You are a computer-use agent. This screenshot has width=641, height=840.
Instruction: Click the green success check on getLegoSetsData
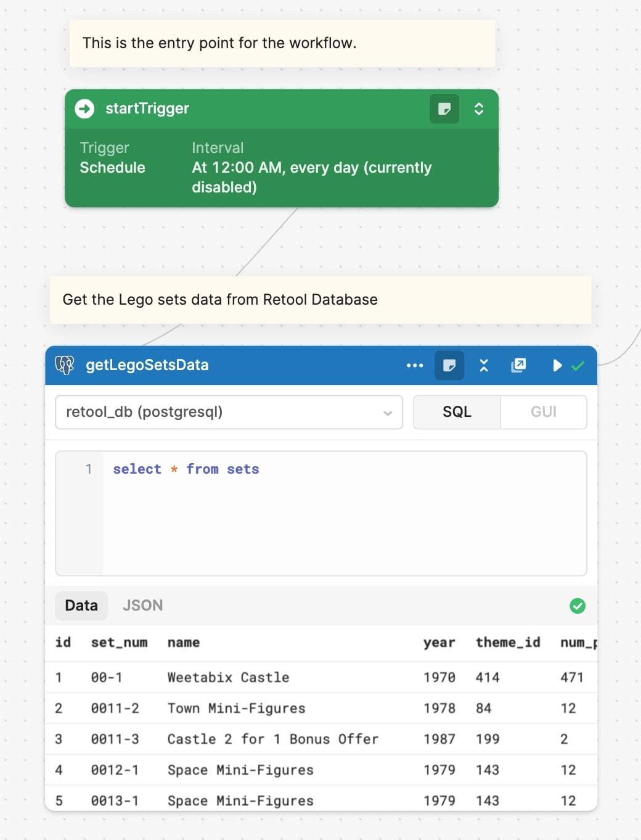578,365
